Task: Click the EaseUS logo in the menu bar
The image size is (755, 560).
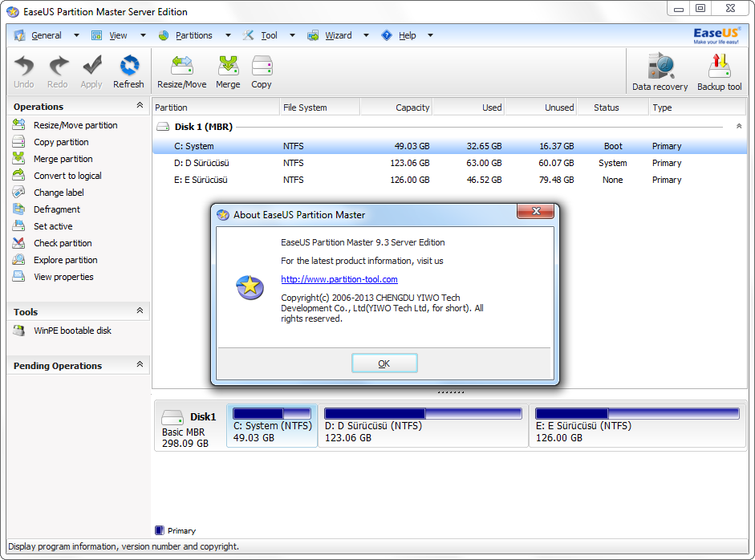Action: click(x=716, y=35)
